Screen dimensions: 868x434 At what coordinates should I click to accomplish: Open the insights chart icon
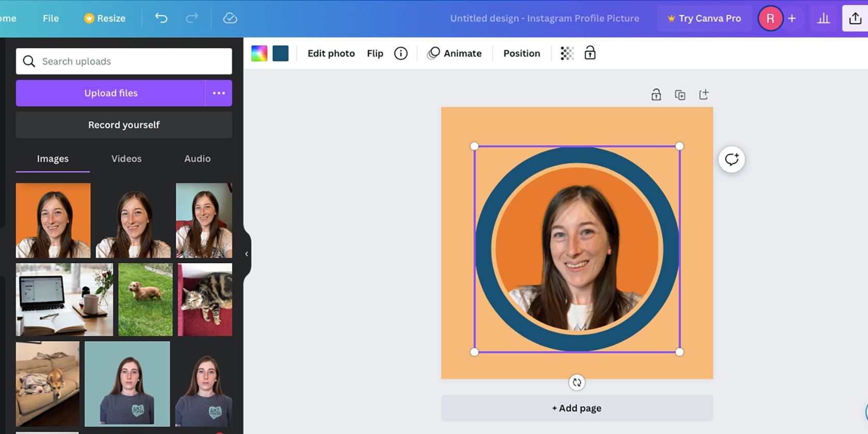824,18
